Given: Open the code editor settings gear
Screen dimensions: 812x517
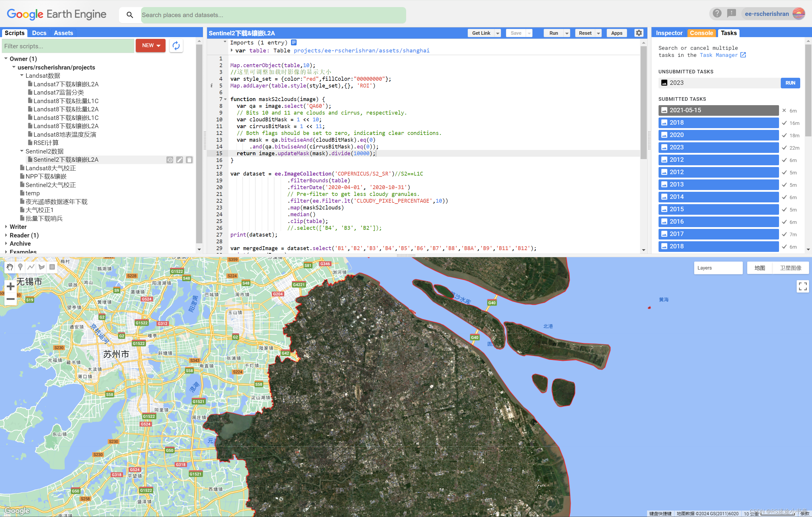Looking at the screenshot, I should pos(639,33).
